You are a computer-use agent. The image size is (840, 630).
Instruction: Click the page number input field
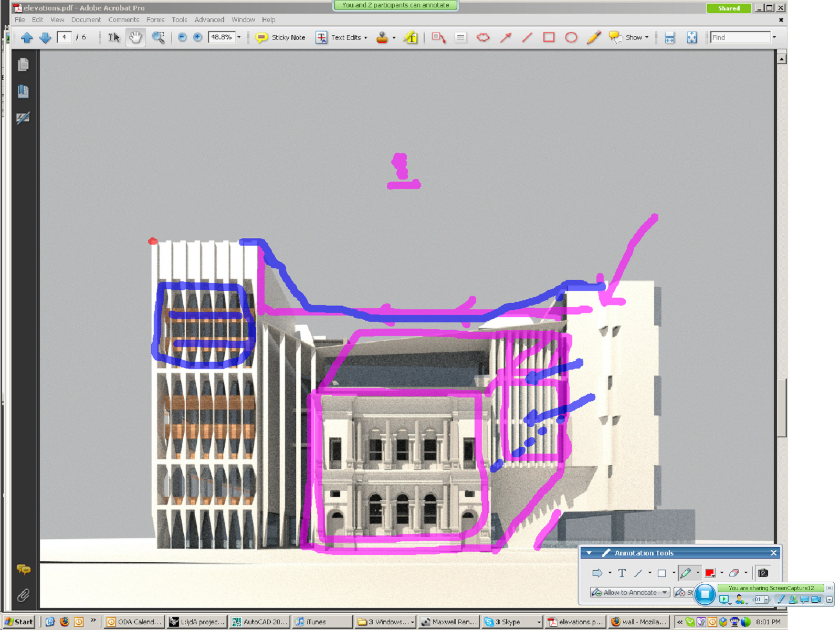(64, 37)
